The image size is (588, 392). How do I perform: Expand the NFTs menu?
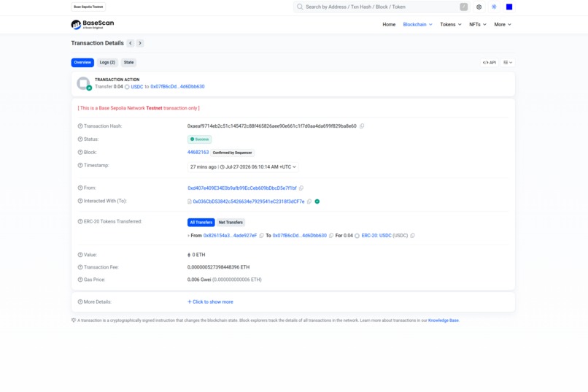[477, 24]
